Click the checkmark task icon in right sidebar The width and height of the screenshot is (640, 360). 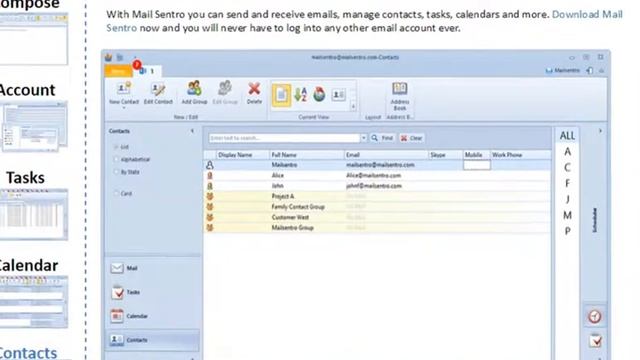pyautogui.click(x=595, y=341)
